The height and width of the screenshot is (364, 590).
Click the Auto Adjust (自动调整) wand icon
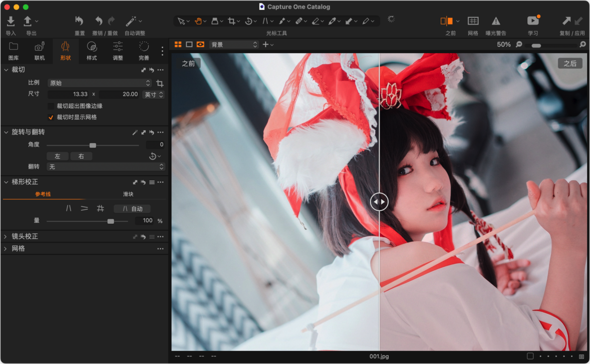(131, 21)
